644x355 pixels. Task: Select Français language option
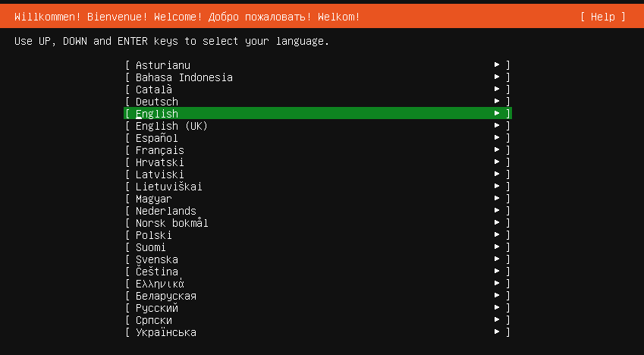tap(318, 150)
